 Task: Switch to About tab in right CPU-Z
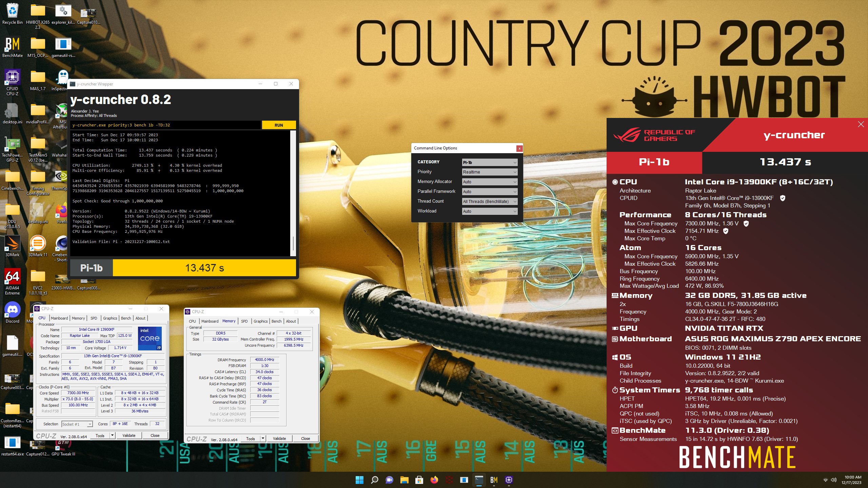291,321
